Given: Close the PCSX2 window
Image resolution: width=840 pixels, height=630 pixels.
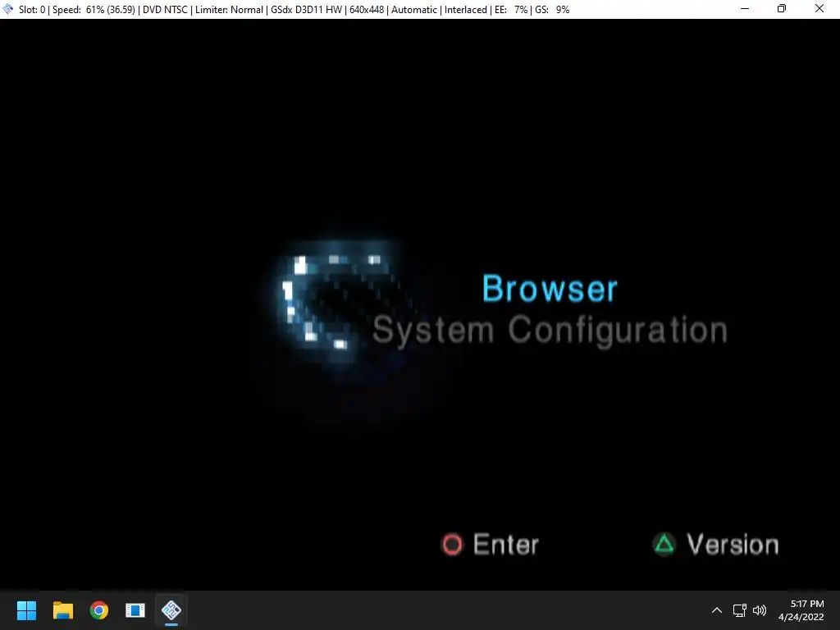Looking at the screenshot, I should click(819, 9).
